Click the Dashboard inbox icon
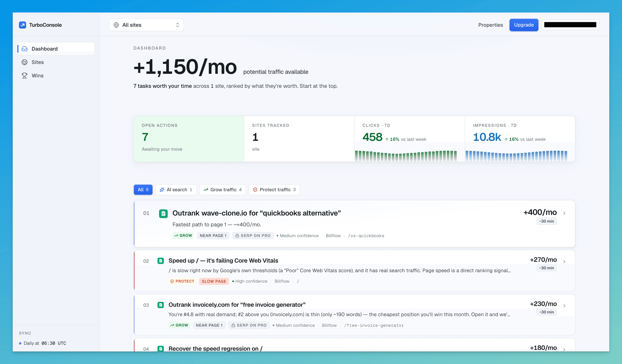 tap(24, 49)
